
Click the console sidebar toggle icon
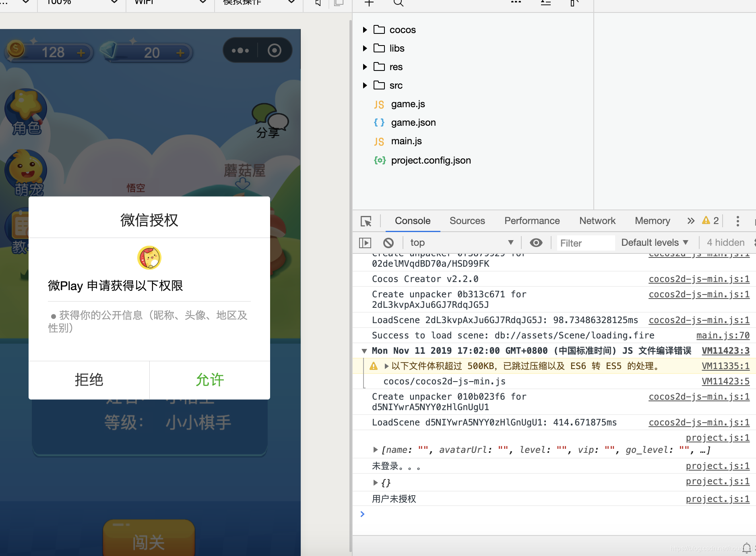365,242
